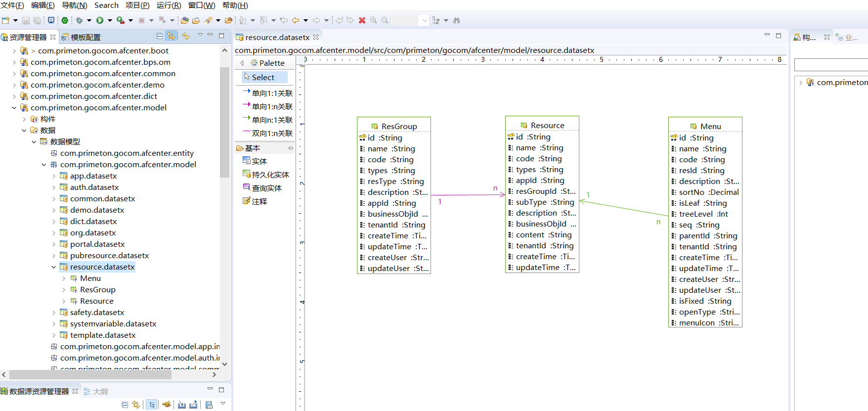868x411 pixels.
Task: Click the Debug bug icon in toolbar
Action: point(79,20)
